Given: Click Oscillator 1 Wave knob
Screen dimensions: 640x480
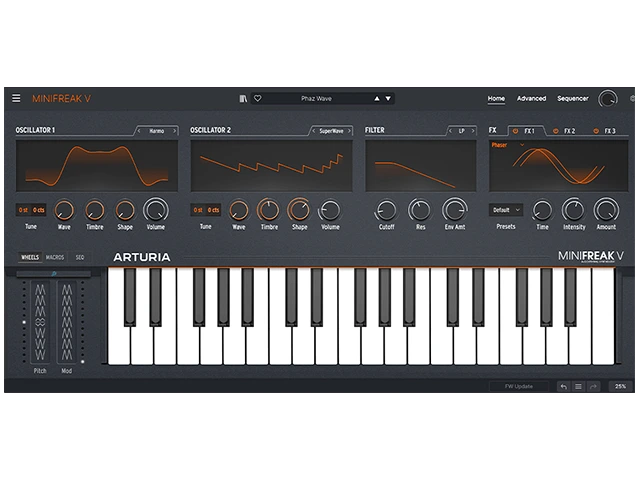Looking at the screenshot, I should tap(64, 210).
